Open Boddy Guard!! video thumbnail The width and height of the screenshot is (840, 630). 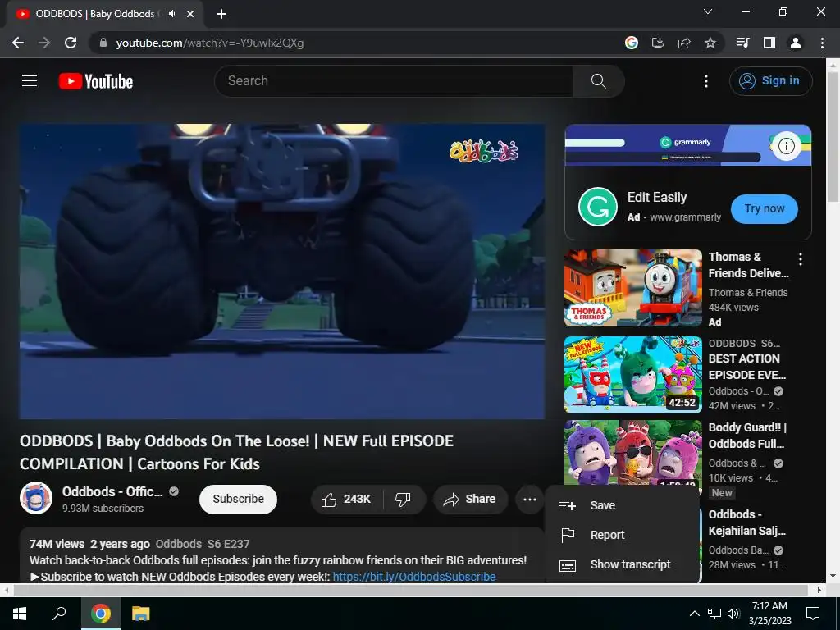pos(632,453)
